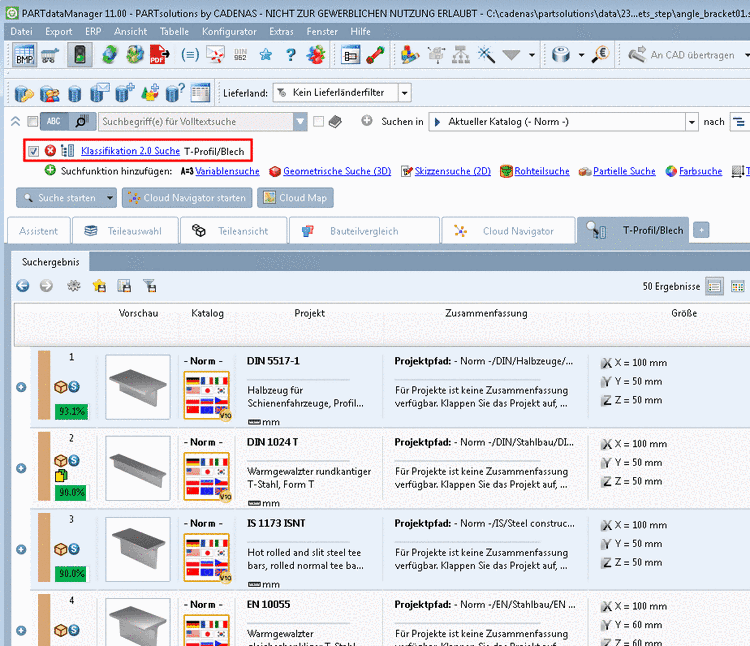The width and height of the screenshot is (750, 646).
Task: Click the PDF export icon in toolbar
Action: [158, 55]
